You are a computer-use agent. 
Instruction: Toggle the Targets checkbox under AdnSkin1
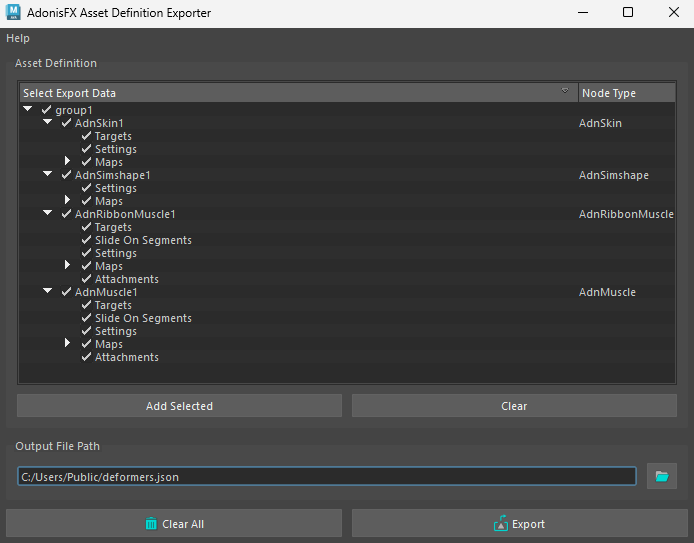pyautogui.click(x=86, y=136)
